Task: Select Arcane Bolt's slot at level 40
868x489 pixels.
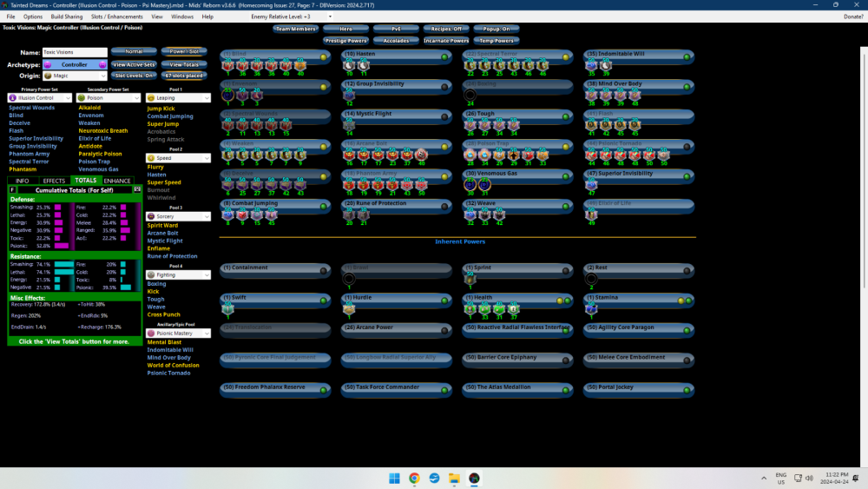Action: tap(421, 155)
